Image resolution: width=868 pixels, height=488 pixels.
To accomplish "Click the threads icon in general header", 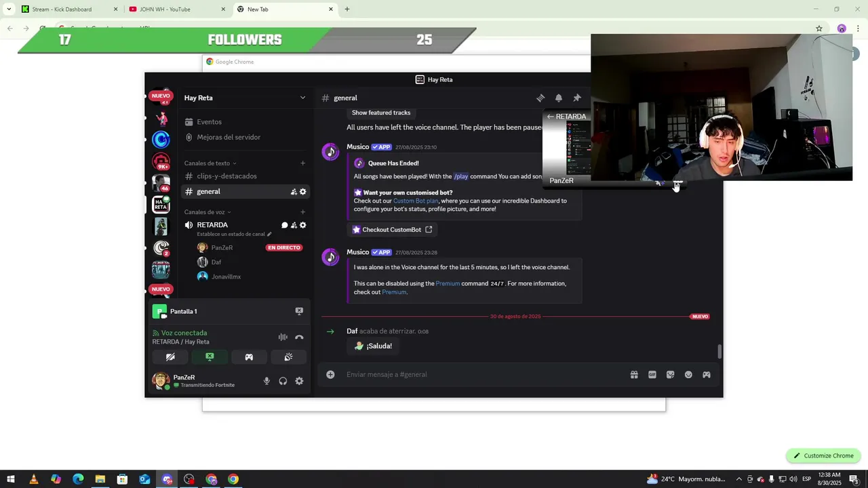I will 540,98.
